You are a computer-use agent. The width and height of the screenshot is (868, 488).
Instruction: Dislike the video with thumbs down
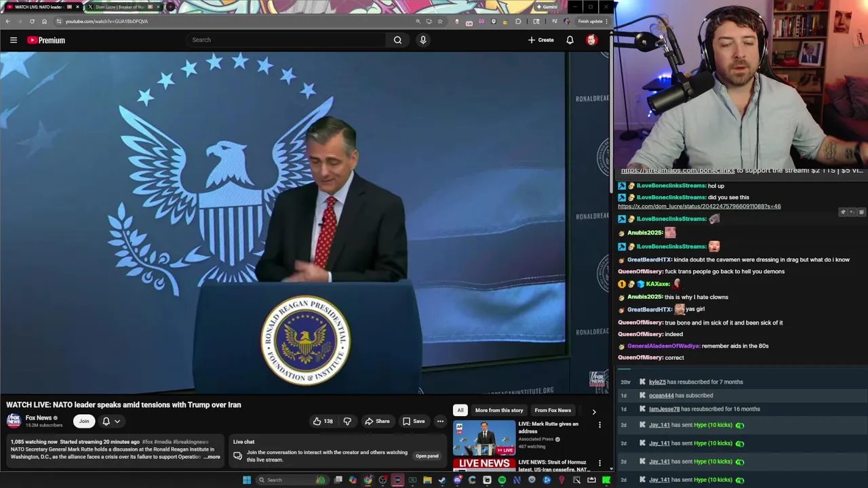click(x=347, y=422)
